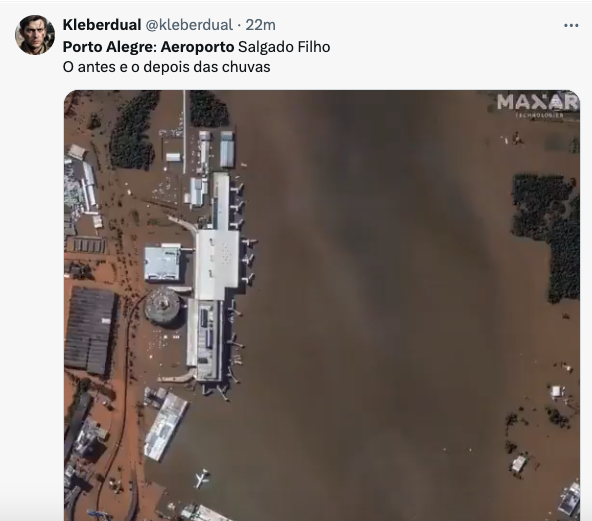Click the bold 'Porto Alegre: Aeroporto' text
This screenshot has height=521, width=592.
point(148,47)
